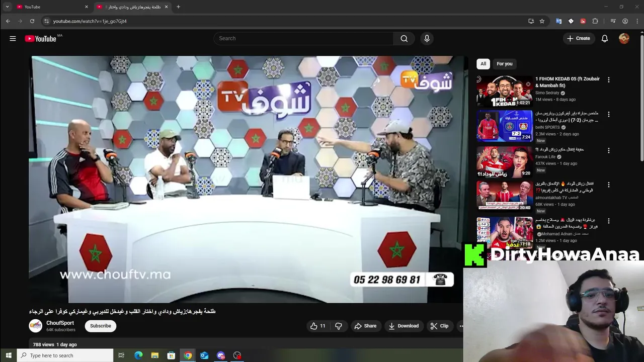Screen dimensions: 644x362
Task: Go back in browser history
Action: tap(8, 21)
